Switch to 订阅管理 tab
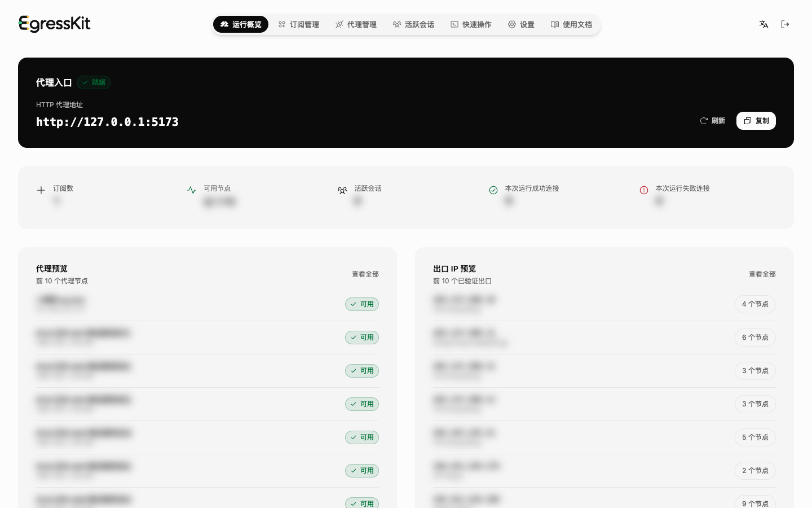The image size is (812, 508). (x=298, y=24)
